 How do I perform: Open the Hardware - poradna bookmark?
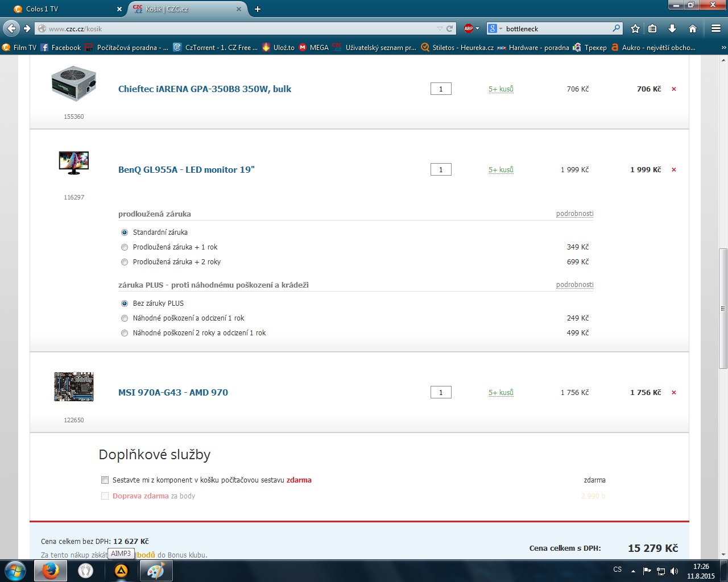tap(533, 48)
